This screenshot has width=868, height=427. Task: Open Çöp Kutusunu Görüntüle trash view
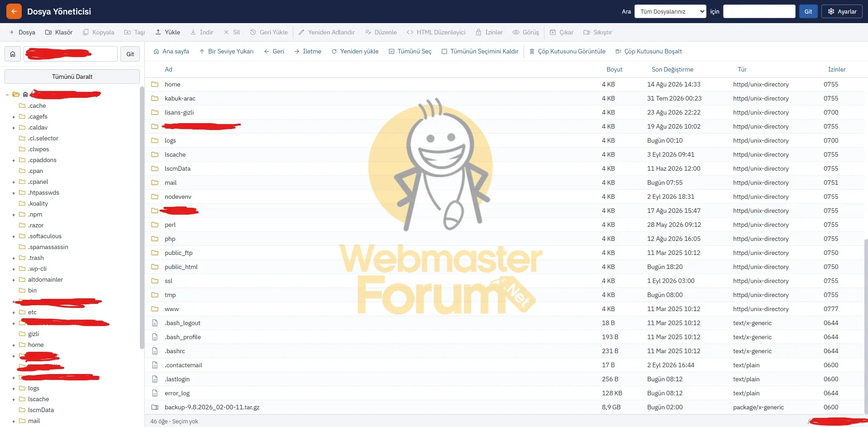(567, 51)
